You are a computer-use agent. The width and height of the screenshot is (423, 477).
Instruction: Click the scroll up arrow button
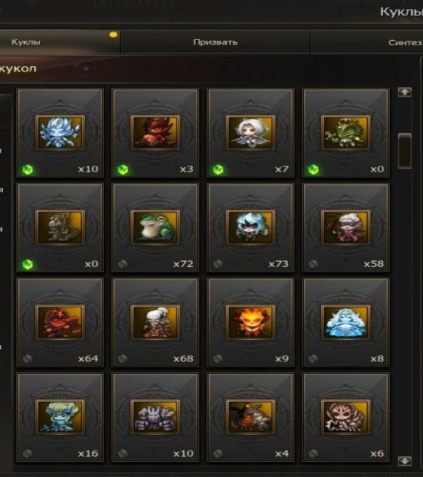click(x=405, y=92)
